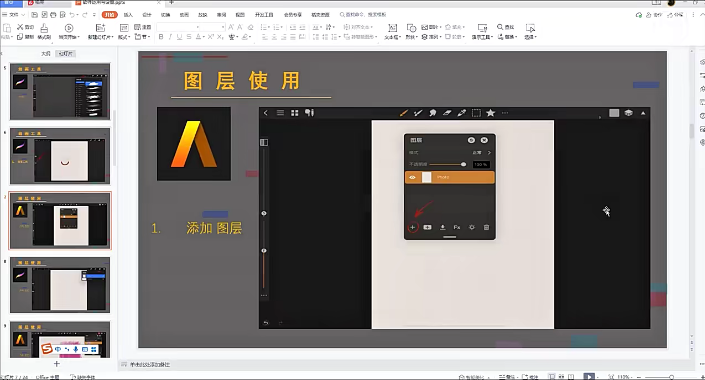705x380 pixels.
Task: Open the font color dropdown arrow
Action: pyautogui.click(x=204, y=37)
